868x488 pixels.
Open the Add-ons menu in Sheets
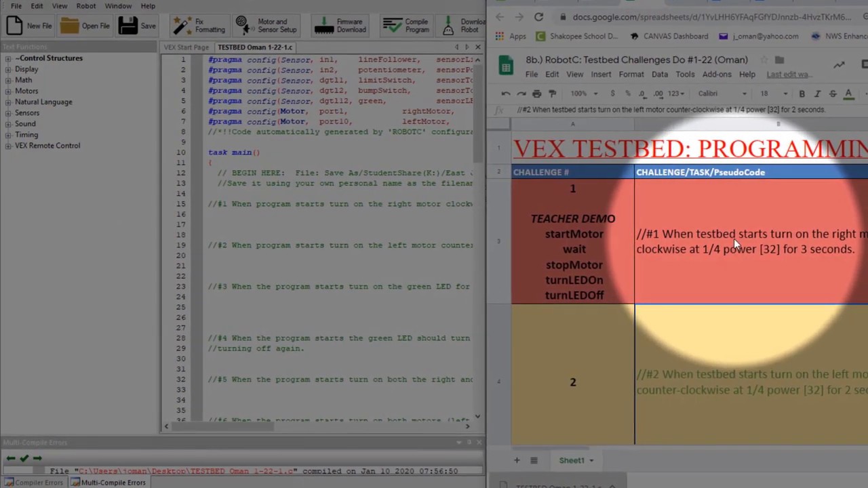pos(717,75)
